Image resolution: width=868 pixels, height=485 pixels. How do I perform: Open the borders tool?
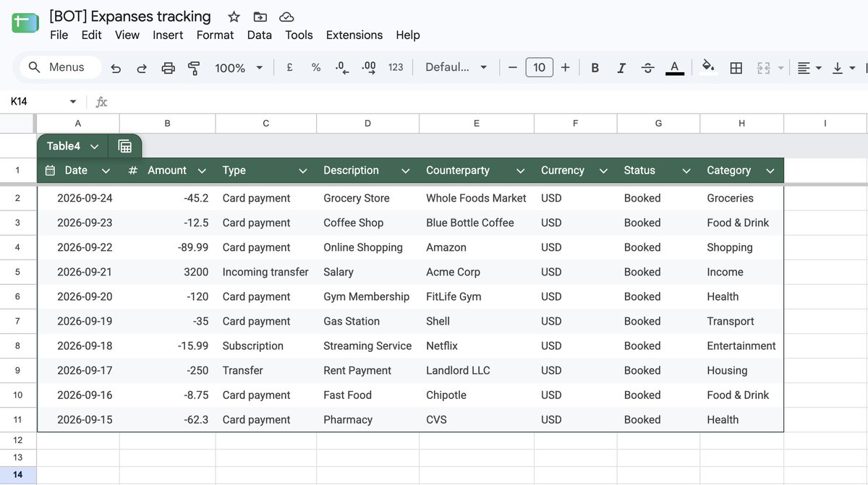pyautogui.click(x=736, y=67)
